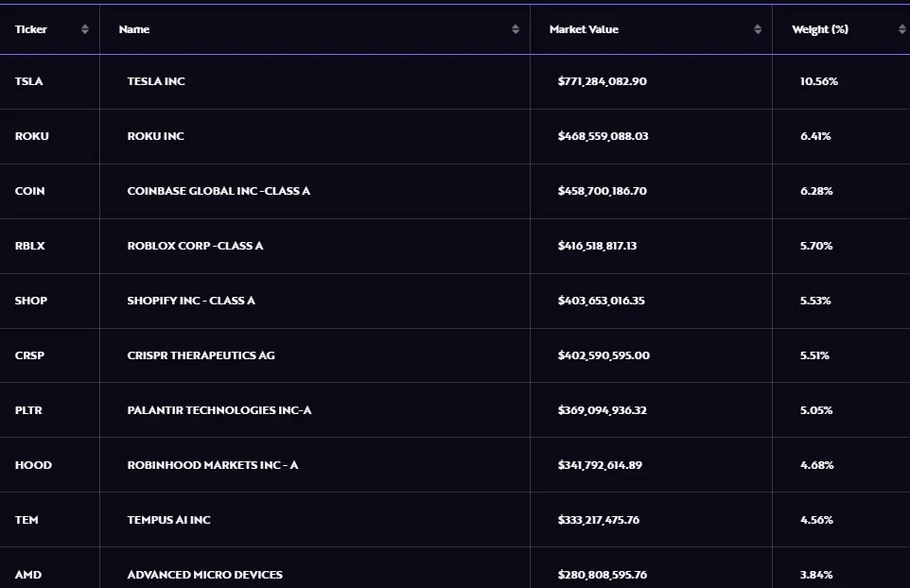Click the Name column sort arrows

[x=516, y=29]
